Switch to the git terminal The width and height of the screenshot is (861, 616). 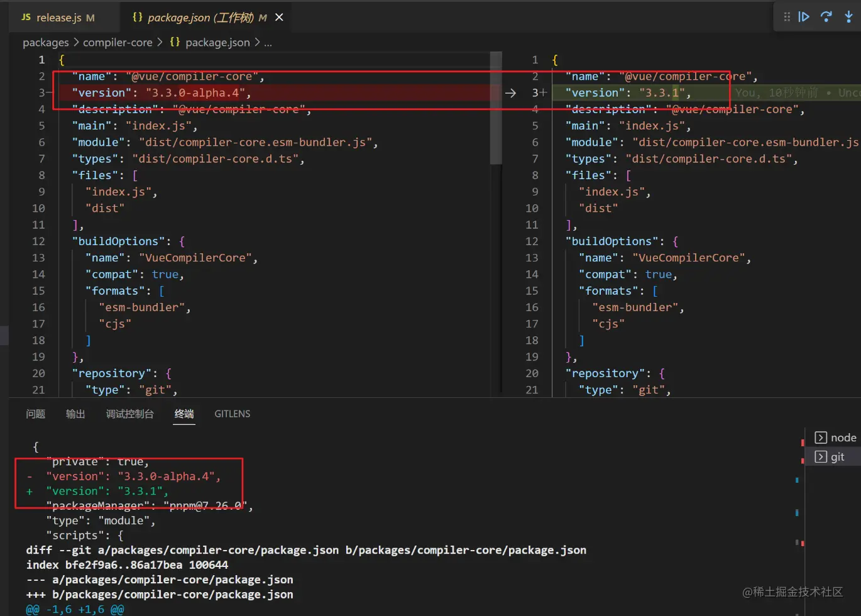click(835, 457)
